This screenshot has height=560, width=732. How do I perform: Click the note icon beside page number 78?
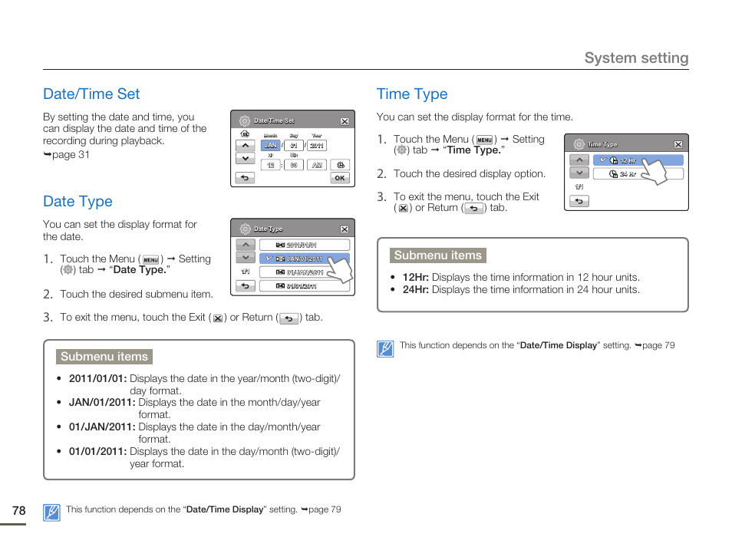pos(52,513)
